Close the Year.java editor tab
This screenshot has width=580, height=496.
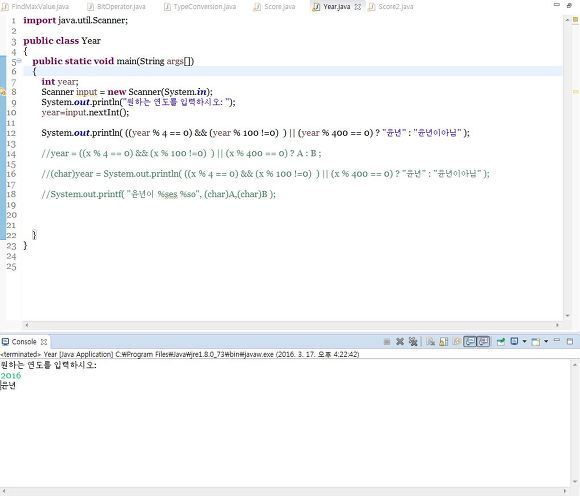358,7
